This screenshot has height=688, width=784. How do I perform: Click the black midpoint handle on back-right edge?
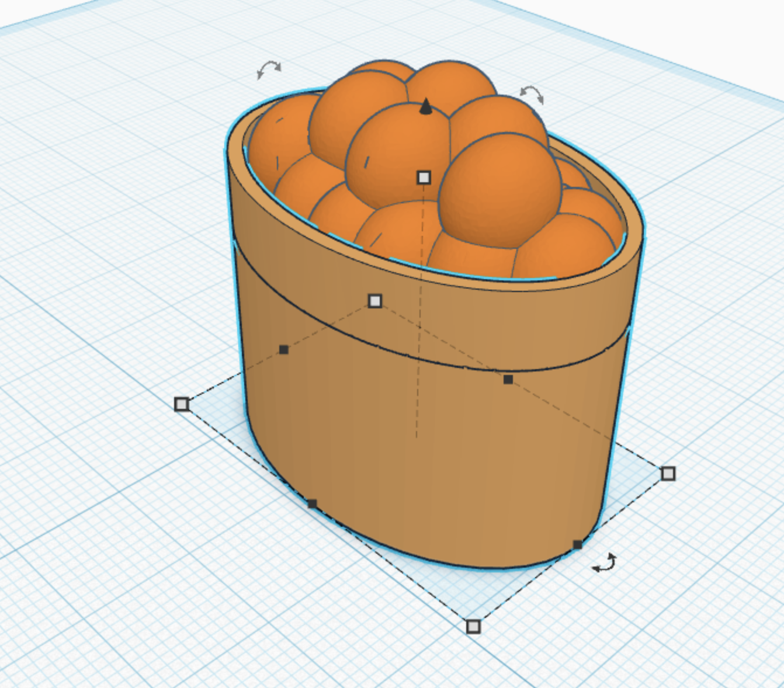pyautogui.click(x=508, y=380)
